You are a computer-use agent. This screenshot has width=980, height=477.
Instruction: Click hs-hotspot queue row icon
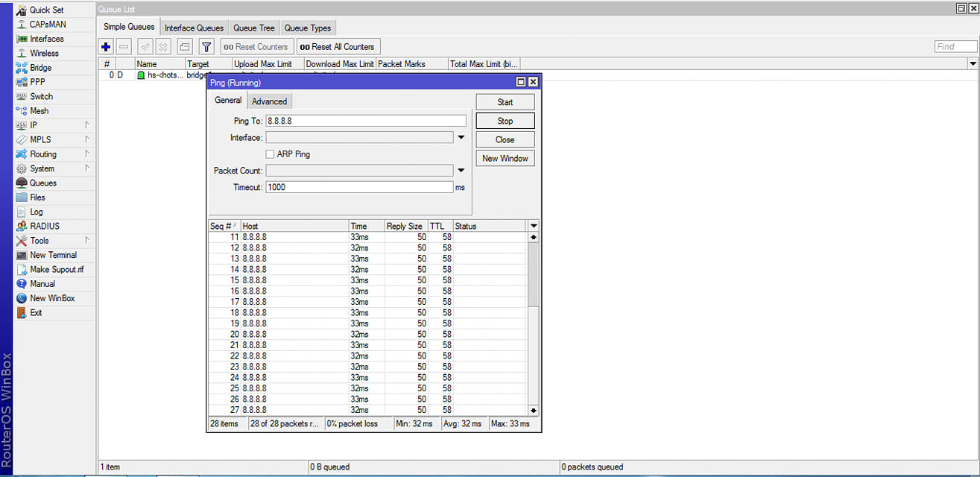click(141, 75)
